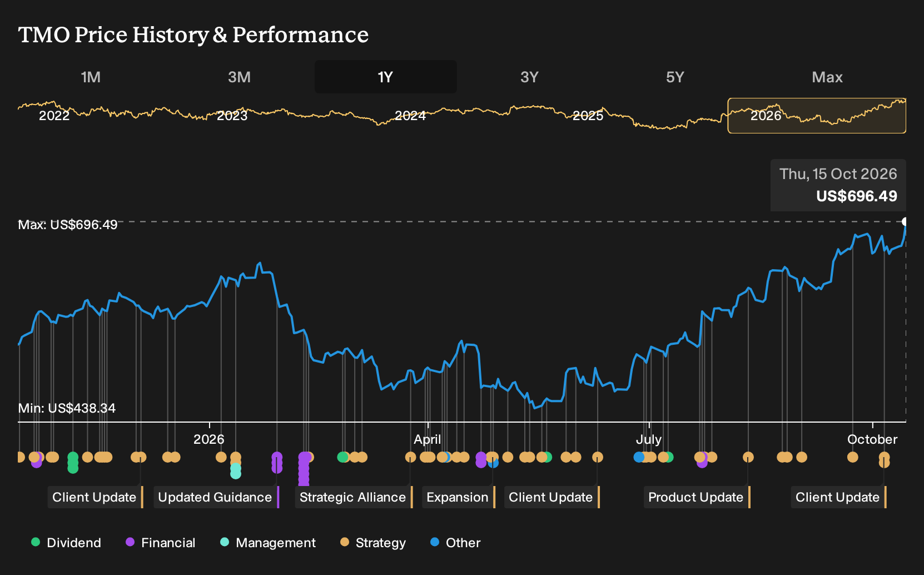Select the 3M range tab
Image resolution: width=924 pixels, height=575 pixels.
239,77
